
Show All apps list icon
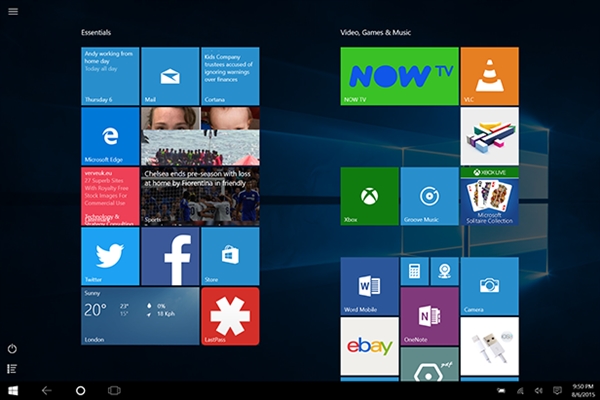pos(12,368)
